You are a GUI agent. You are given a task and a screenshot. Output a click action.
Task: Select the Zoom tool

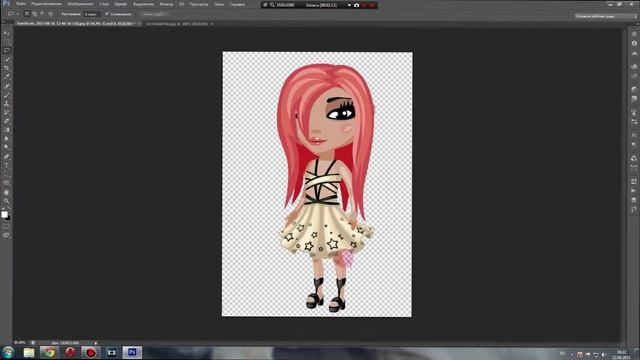tap(7, 201)
